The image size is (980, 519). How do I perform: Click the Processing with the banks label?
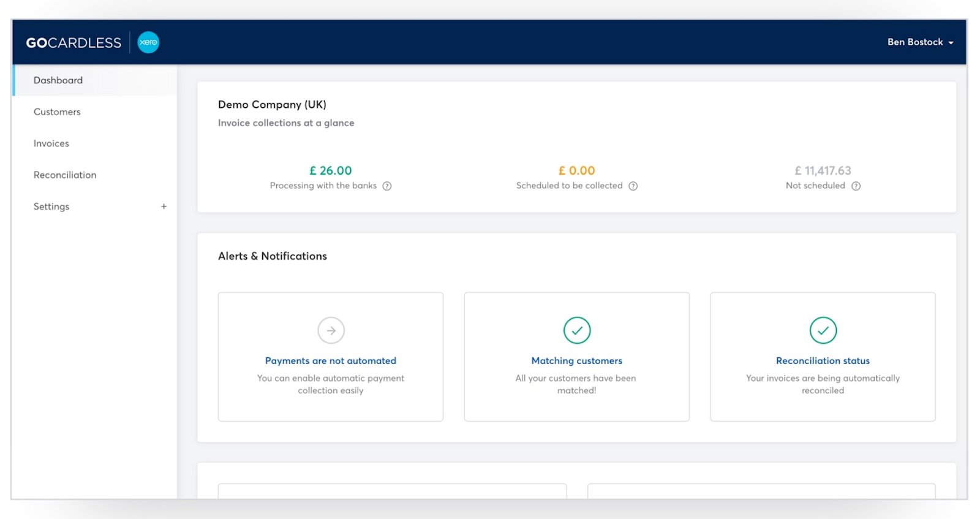coord(323,186)
